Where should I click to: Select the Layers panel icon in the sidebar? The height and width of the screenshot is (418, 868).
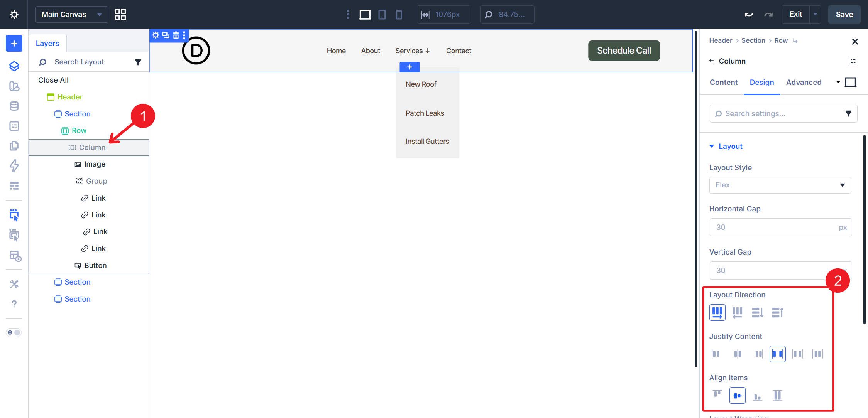pos(14,66)
